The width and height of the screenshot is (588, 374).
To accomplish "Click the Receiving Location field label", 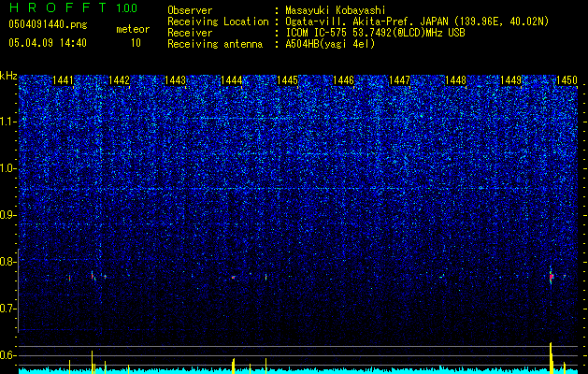I will pos(218,22).
